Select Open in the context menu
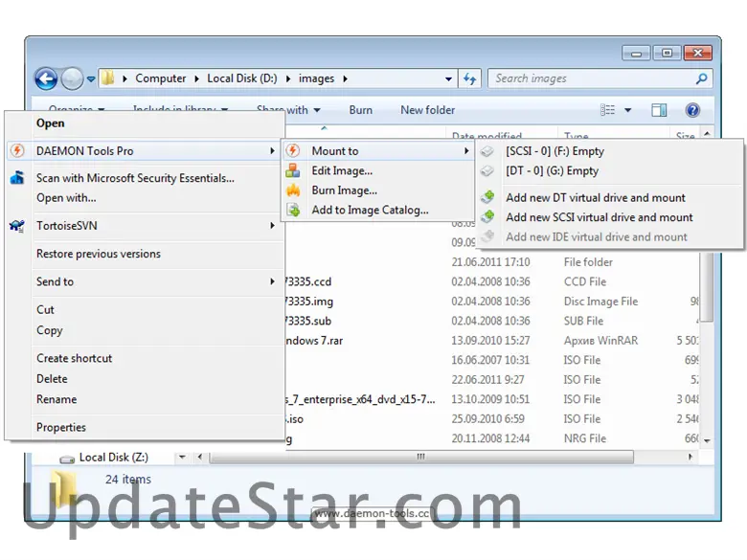The width and height of the screenshot is (747, 560). click(x=50, y=123)
